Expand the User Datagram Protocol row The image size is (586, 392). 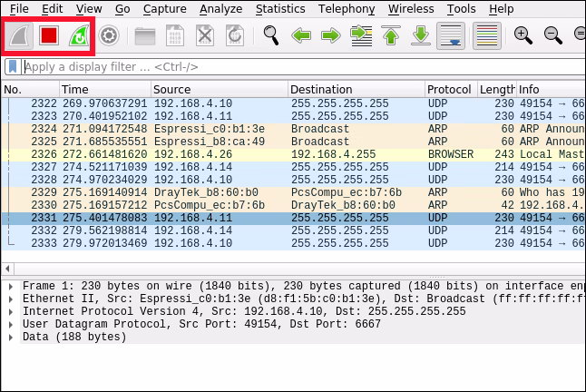pos(11,324)
